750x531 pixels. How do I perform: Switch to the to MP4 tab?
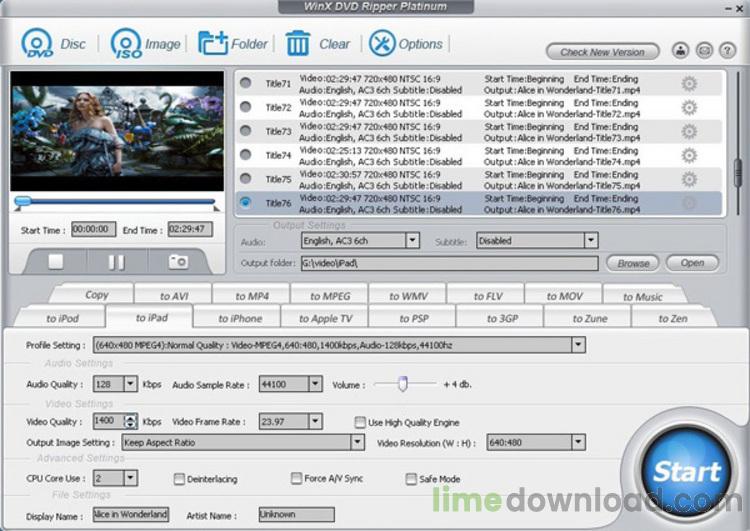coord(252,296)
